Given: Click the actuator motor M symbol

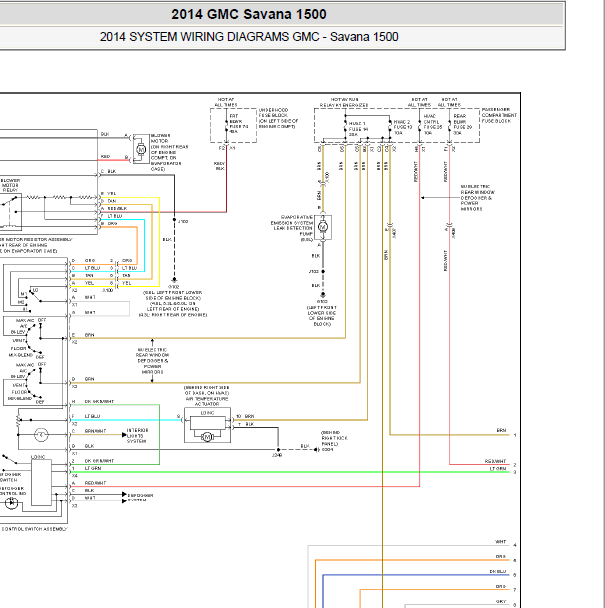Looking at the screenshot, I should 207,437.
